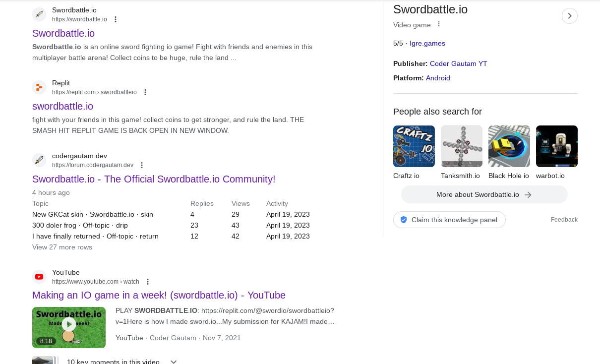Open three-dot menu for Replit result

point(145,92)
